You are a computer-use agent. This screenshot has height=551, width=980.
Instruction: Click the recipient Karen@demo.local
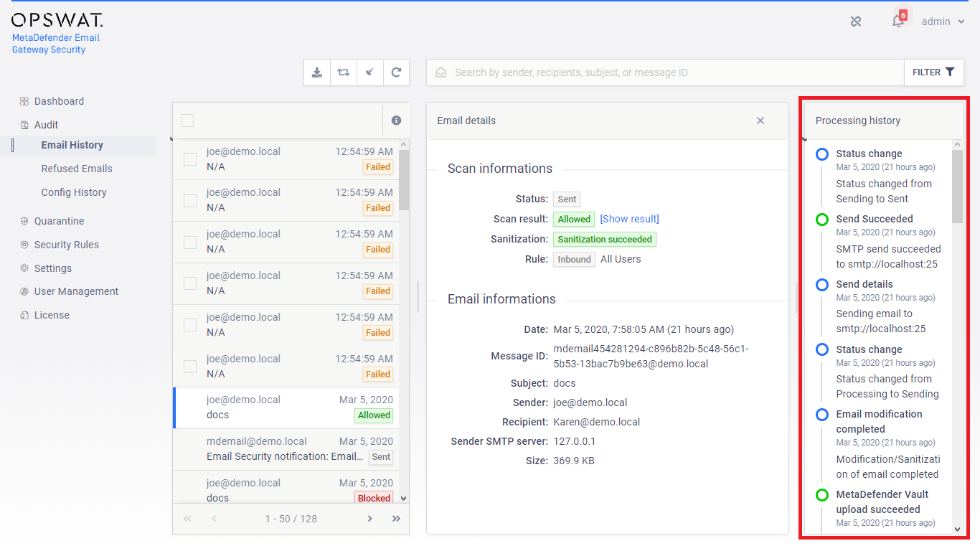pos(597,422)
